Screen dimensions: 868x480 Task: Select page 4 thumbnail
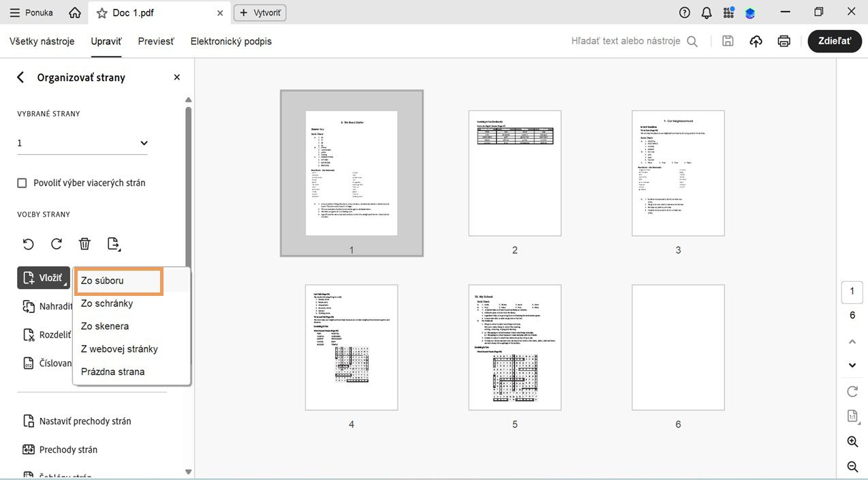[x=351, y=347]
